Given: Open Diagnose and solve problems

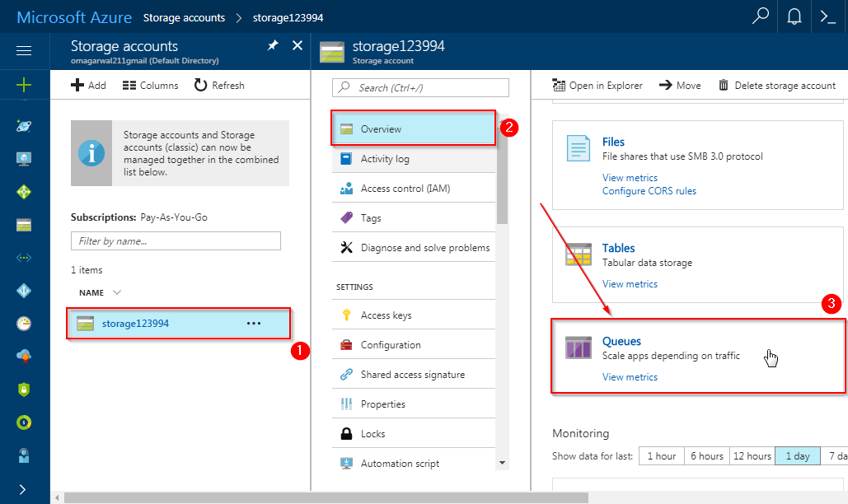Looking at the screenshot, I should pyautogui.click(x=413, y=248).
